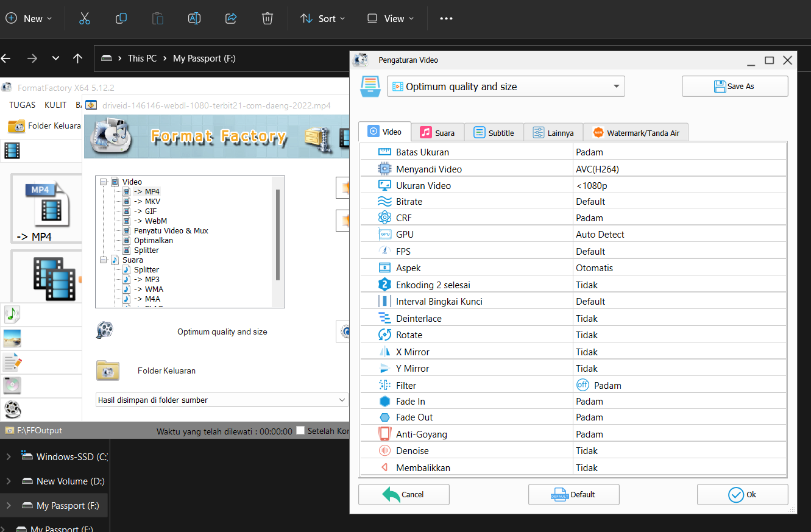Click the Rename icon in Explorer toolbar
Image resolution: width=811 pixels, height=532 pixels.
[194, 18]
